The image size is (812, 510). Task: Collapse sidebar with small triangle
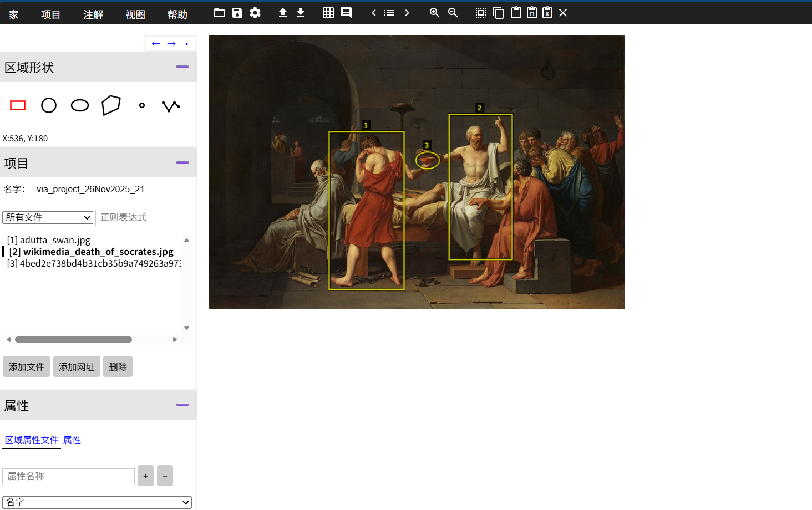click(x=186, y=44)
